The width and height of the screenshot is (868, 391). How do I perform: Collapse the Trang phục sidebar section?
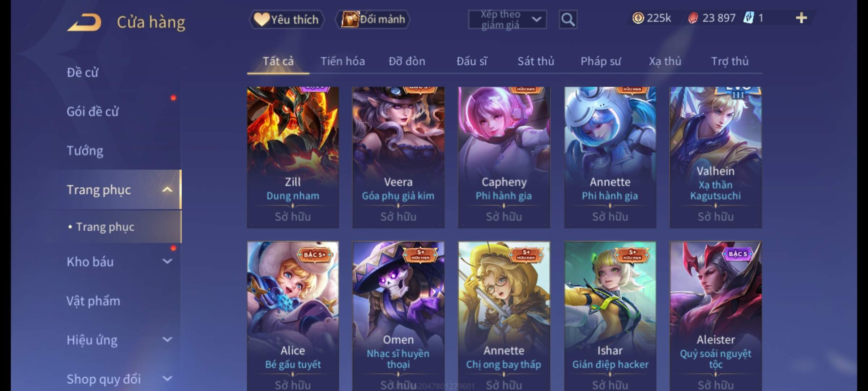coord(167,190)
